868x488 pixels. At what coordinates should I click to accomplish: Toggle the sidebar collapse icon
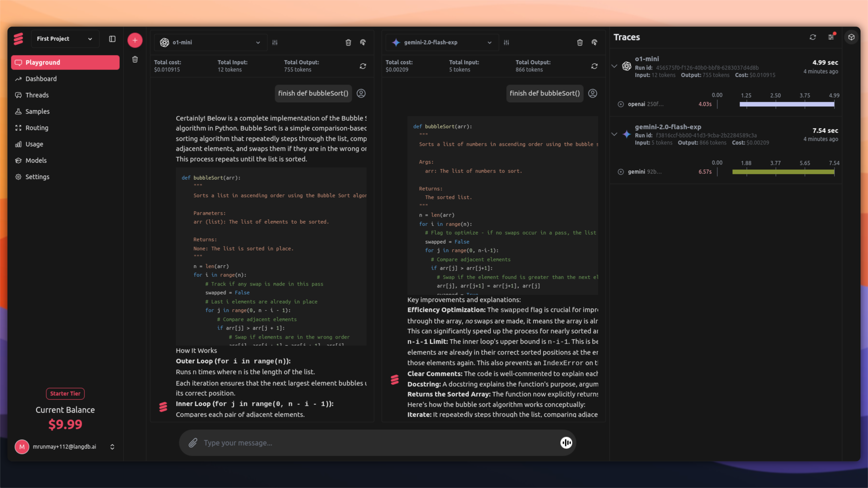pos(112,39)
